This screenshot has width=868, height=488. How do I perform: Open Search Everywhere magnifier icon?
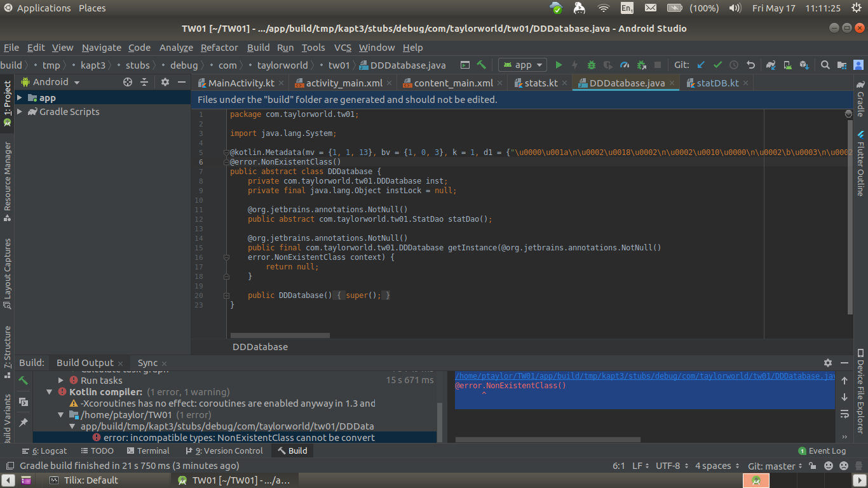click(825, 65)
